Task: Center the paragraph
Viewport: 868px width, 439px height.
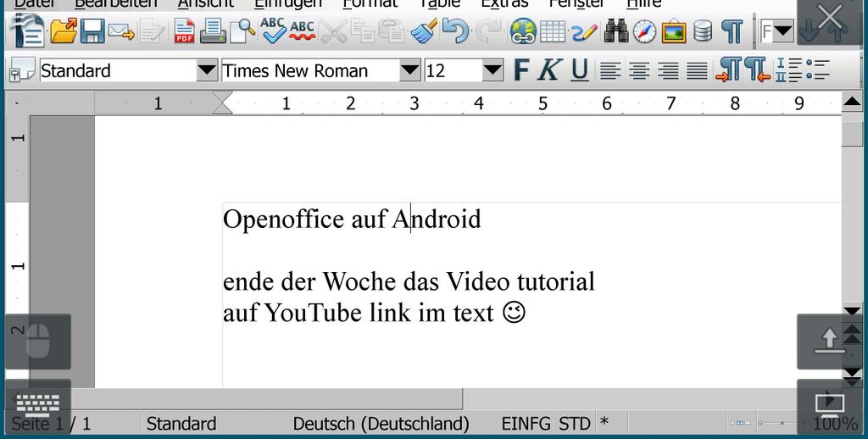Action: pos(639,71)
